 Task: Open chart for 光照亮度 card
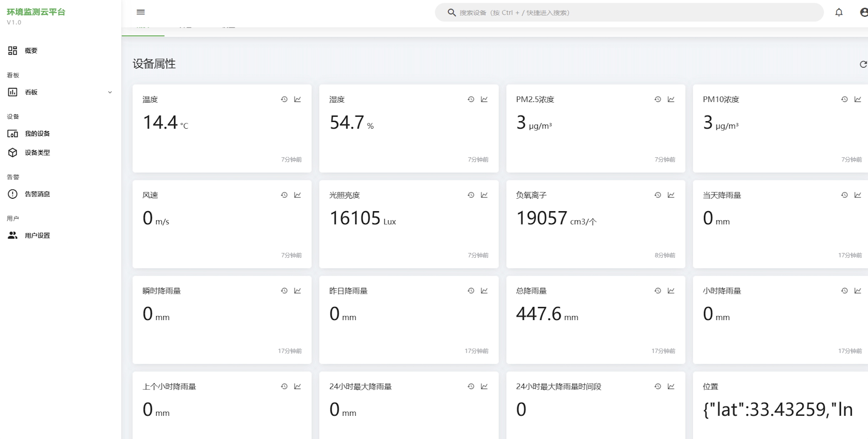484,195
